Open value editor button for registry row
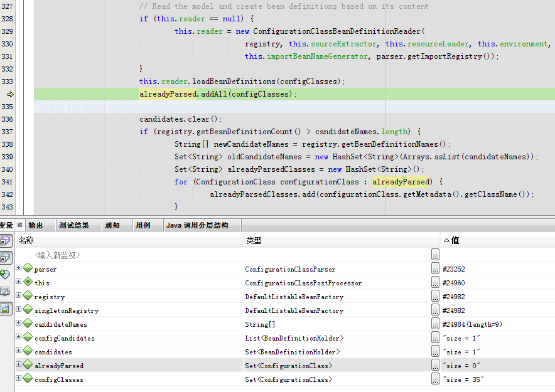 (x=435, y=295)
